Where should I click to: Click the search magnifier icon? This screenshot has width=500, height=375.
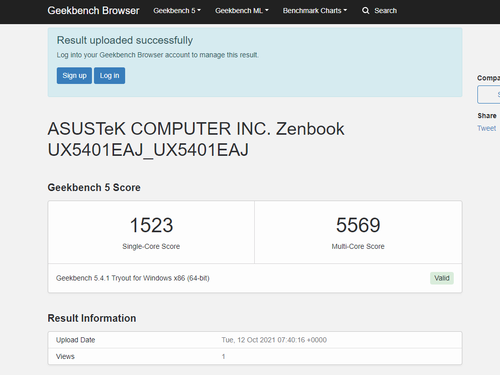pyautogui.click(x=366, y=11)
